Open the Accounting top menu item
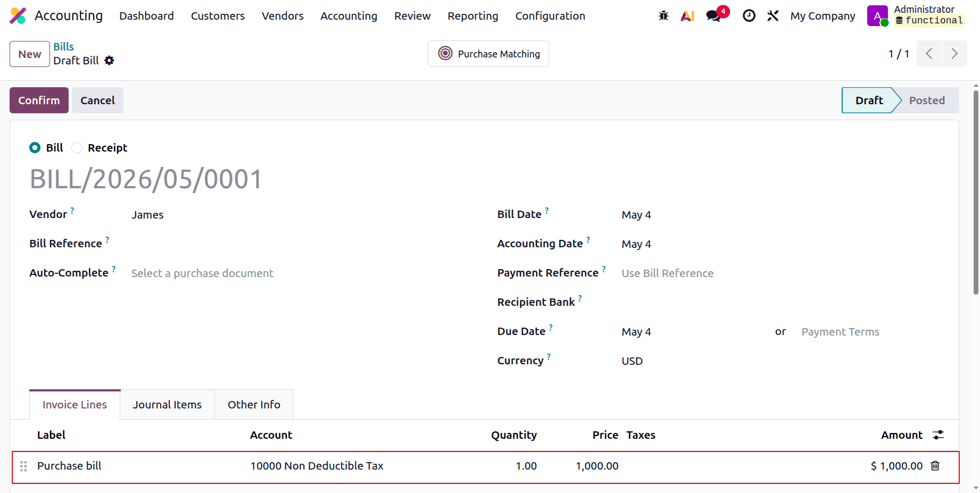This screenshot has height=493, width=980. coord(348,16)
